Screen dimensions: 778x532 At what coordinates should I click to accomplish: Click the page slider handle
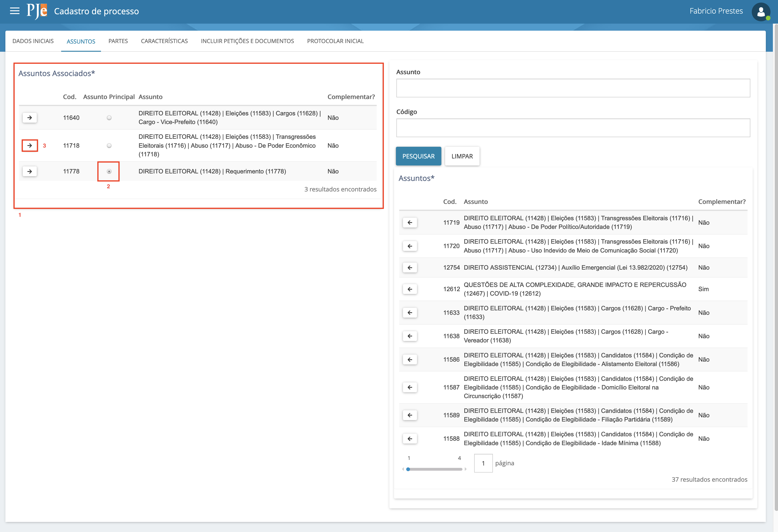coord(408,469)
